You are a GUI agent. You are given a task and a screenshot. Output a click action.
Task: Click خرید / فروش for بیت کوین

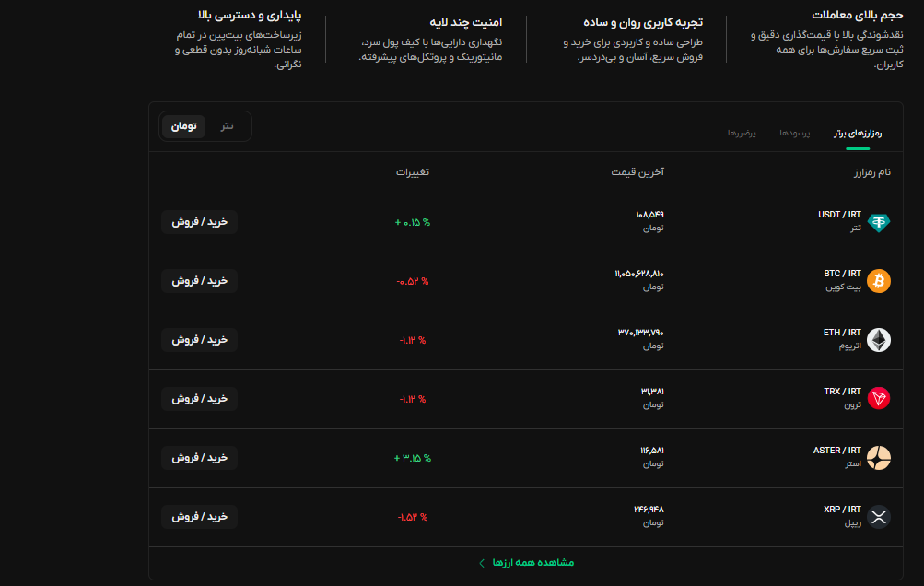point(199,280)
